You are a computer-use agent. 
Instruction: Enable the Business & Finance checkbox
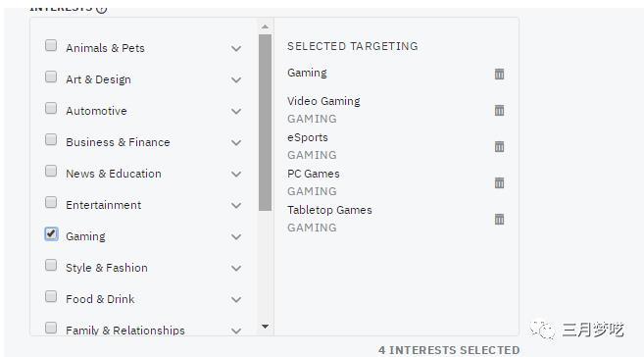coord(51,139)
